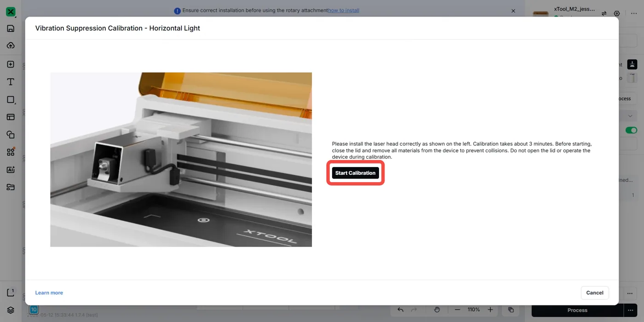Click the Undo arrow in bottom toolbar
Viewport: 644px width, 322px height.
(401, 310)
